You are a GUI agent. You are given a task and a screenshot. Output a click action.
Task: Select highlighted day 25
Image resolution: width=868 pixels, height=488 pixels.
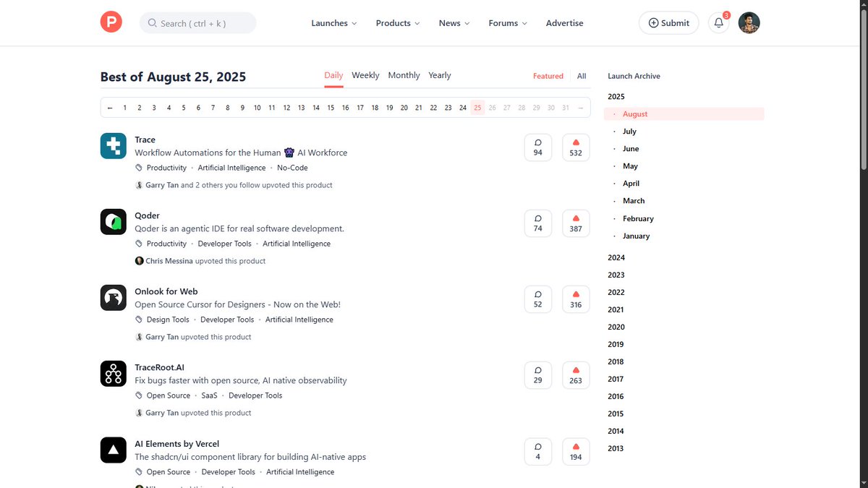477,108
